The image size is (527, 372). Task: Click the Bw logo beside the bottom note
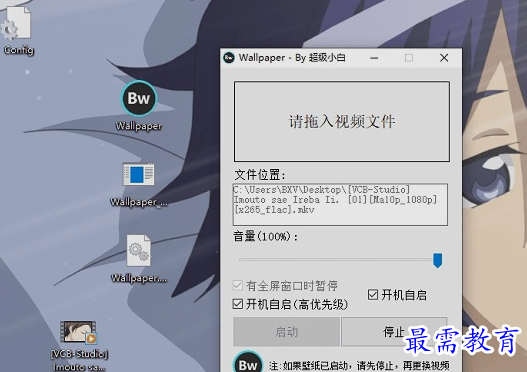(248, 362)
